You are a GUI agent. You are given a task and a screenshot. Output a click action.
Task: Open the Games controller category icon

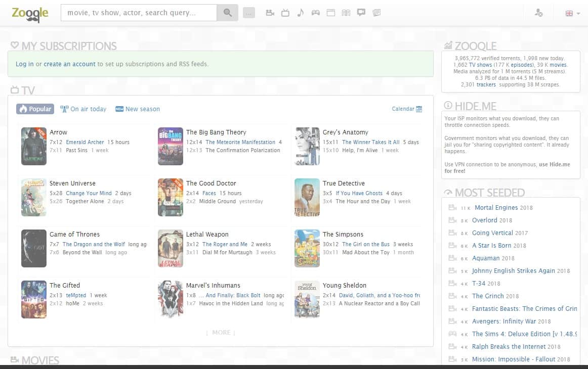316,13
